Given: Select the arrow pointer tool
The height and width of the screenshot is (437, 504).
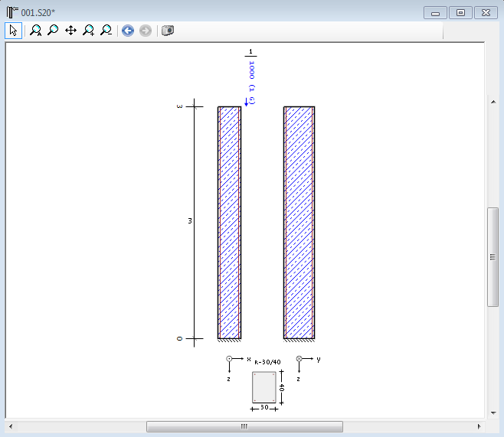Looking at the screenshot, I should pos(13,31).
